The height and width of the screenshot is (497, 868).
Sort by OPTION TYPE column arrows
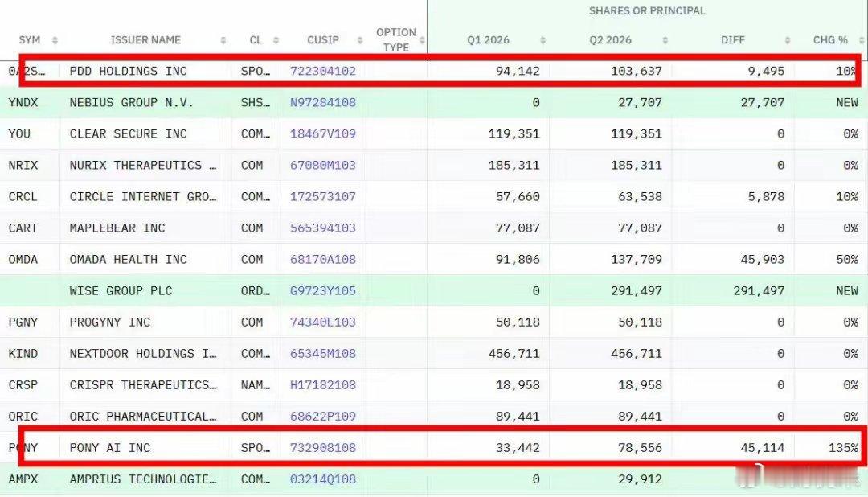pos(423,40)
